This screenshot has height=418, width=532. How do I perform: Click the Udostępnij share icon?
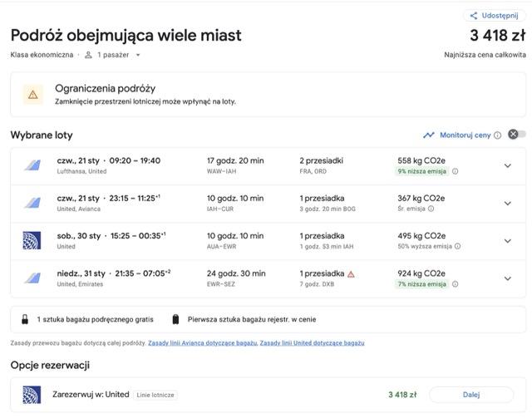click(474, 16)
